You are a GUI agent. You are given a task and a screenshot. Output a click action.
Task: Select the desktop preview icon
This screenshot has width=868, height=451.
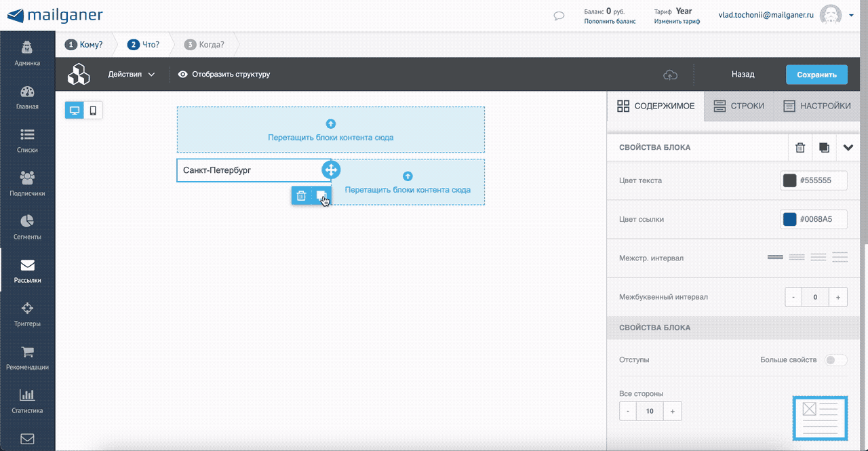75,110
